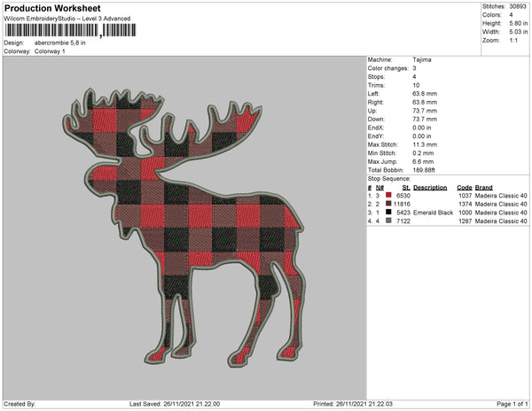Image resolution: width=532 pixels, height=411 pixels.
Task: Click the 'Stop Sequence:' heading
Action: pos(389,179)
